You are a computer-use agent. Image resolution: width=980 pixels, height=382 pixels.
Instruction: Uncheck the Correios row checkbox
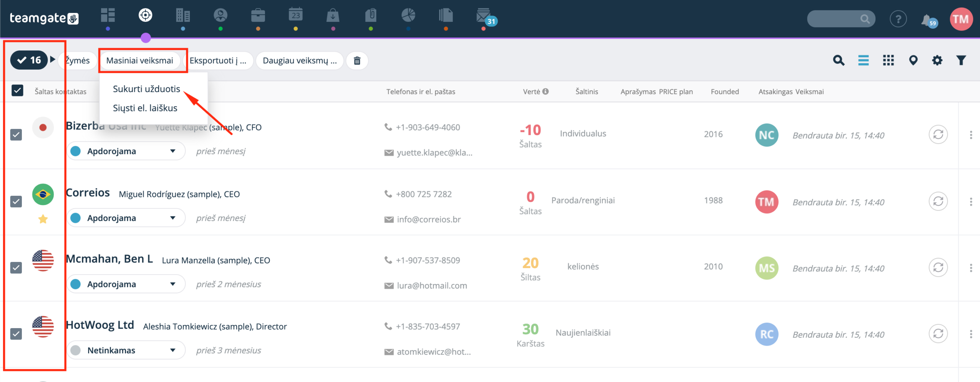pyautogui.click(x=16, y=202)
